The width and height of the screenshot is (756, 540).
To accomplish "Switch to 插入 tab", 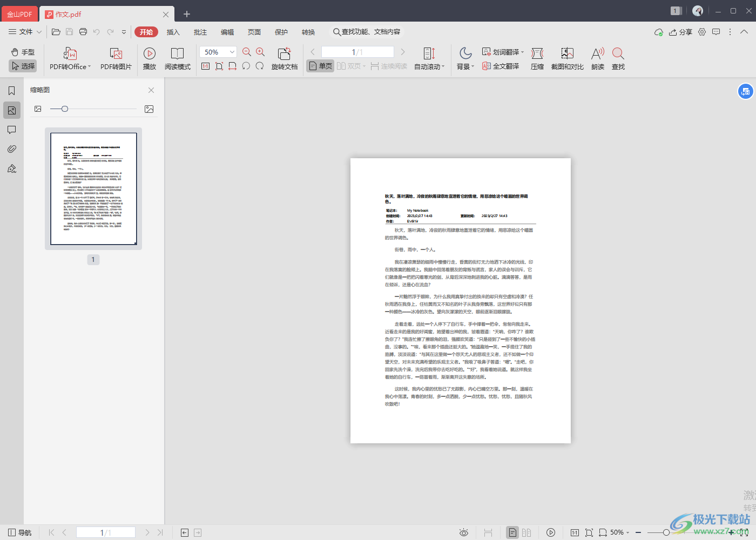I will click(x=173, y=32).
